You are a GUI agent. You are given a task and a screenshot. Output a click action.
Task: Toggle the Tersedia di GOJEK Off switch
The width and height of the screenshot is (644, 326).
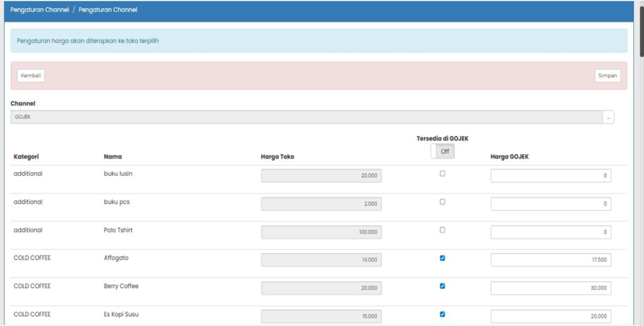click(442, 151)
